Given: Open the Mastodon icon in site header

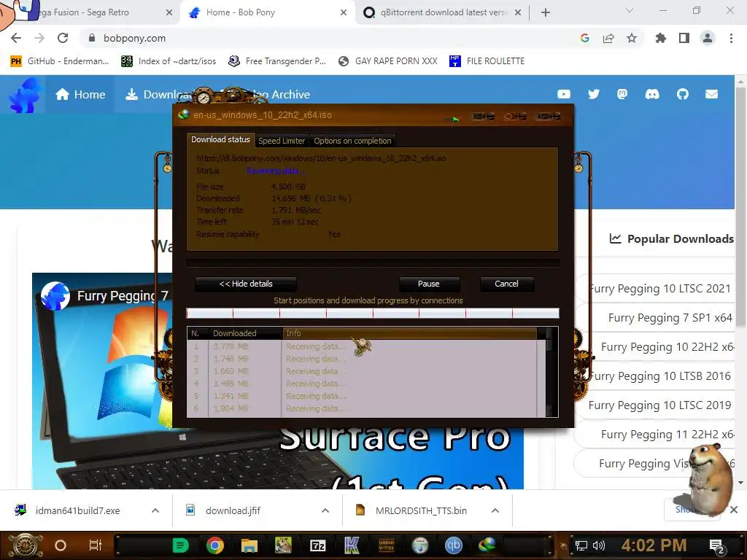Looking at the screenshot, I should point(622,94).
